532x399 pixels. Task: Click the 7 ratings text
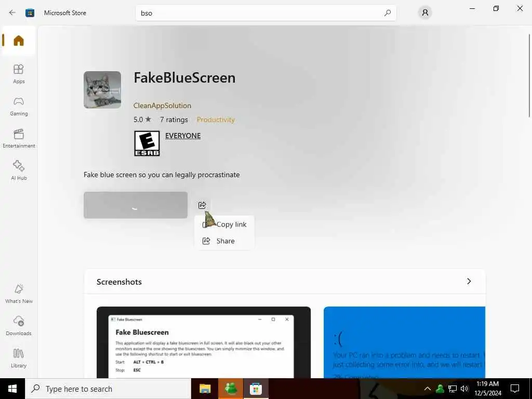click(174, 119)
